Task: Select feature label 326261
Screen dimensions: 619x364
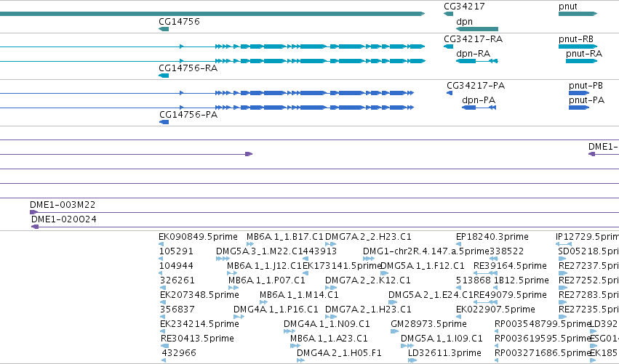Action: [x=177, y=280]
